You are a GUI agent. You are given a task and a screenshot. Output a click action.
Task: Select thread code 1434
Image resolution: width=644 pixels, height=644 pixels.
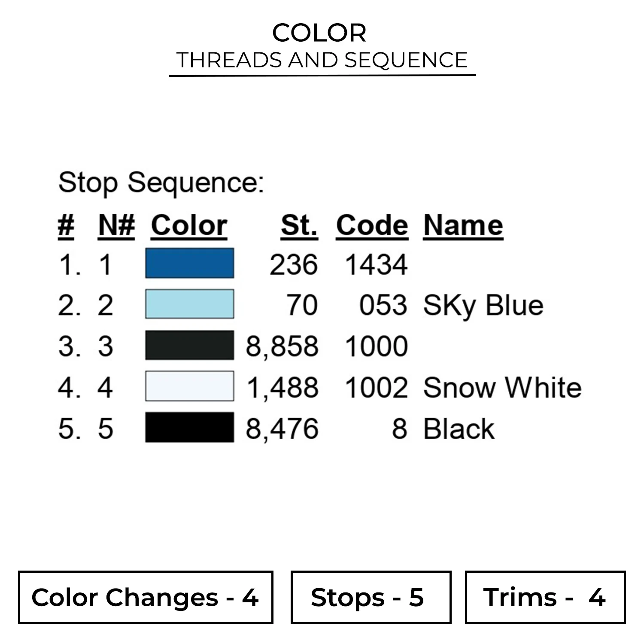click(x=376, y=264)
